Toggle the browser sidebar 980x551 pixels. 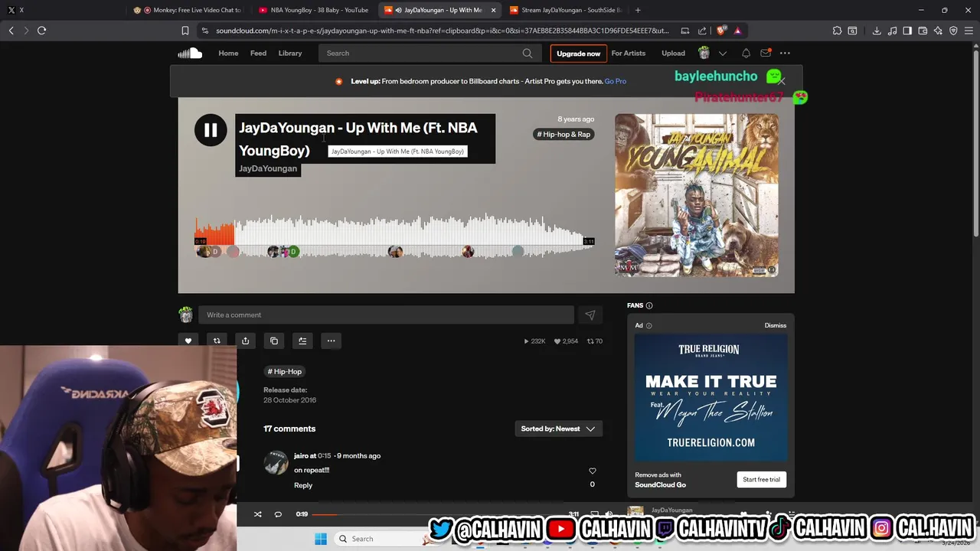(907, 31)
